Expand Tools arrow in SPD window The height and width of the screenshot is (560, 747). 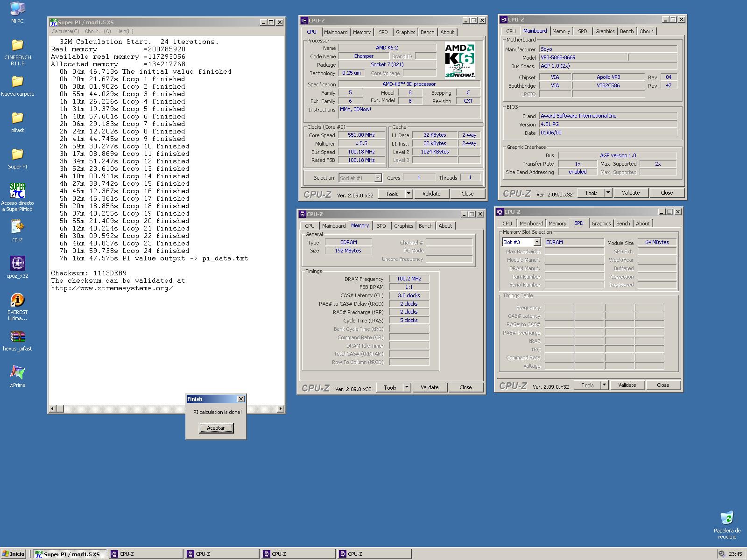(x=604, y=385)
